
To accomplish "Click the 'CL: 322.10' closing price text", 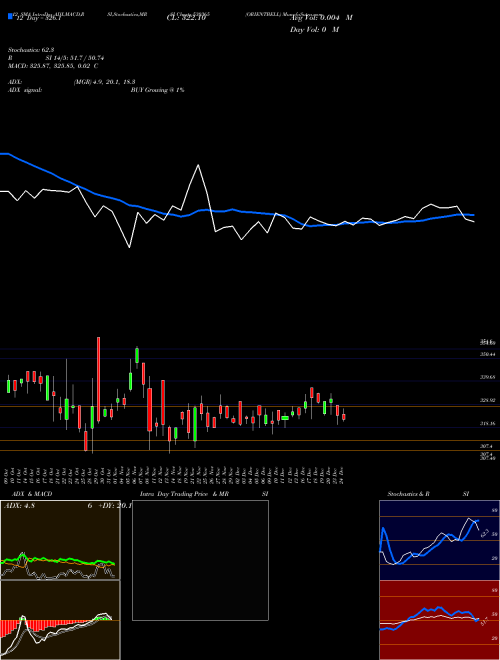I will coord(186,18).
